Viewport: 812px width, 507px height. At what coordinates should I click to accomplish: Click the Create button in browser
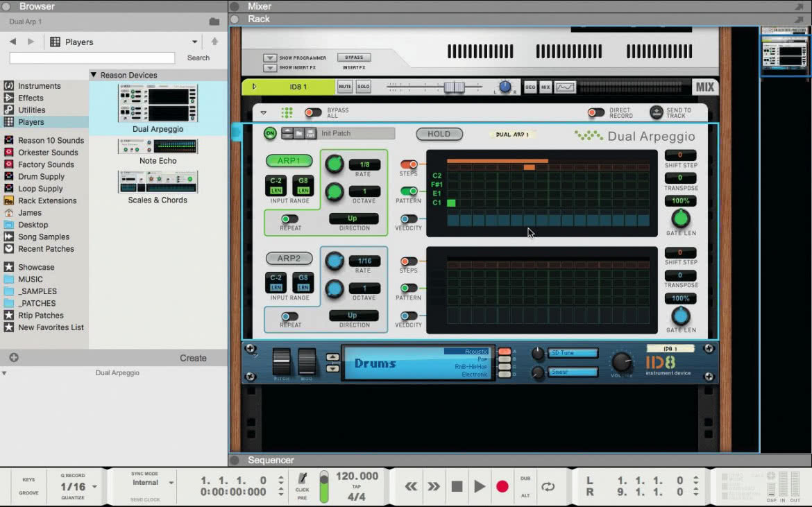(x=193, y=358)
